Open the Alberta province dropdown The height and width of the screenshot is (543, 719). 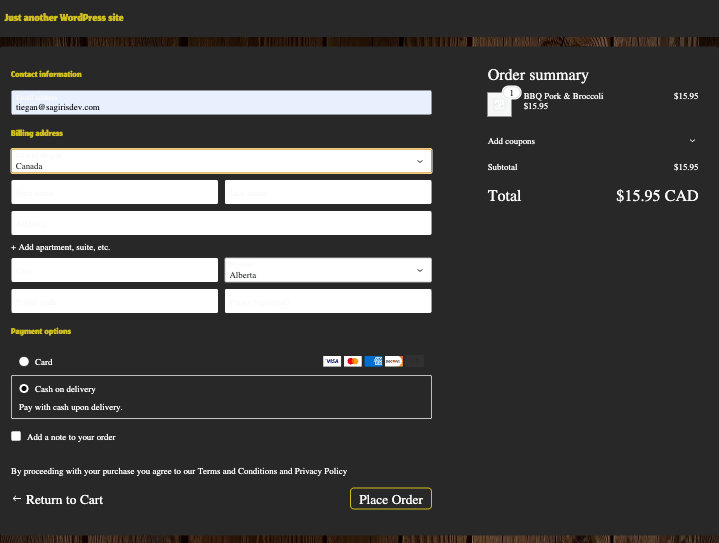click(x=328, y=270)
